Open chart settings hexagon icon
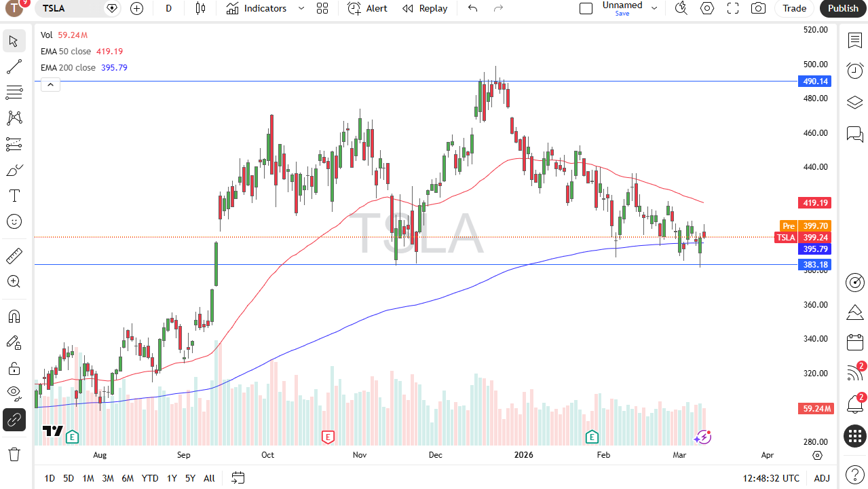The image size is (868, 489). (x=707, y=8)
